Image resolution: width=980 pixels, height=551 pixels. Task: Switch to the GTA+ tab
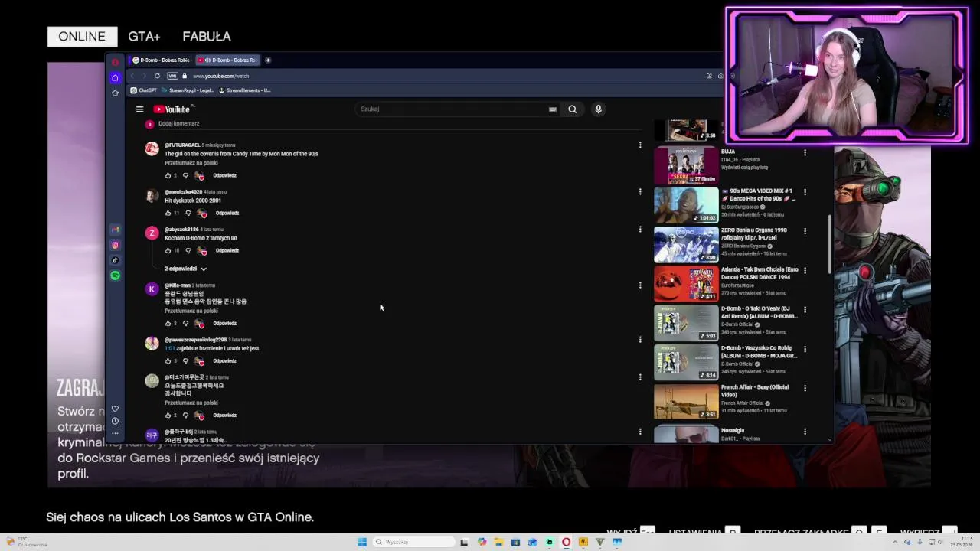pos(144,36)
